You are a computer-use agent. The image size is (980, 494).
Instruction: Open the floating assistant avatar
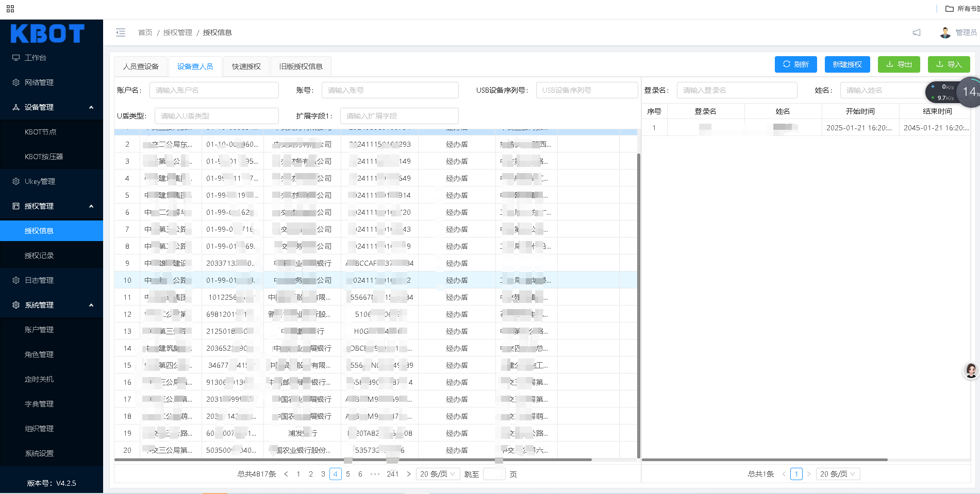point(971,370)
